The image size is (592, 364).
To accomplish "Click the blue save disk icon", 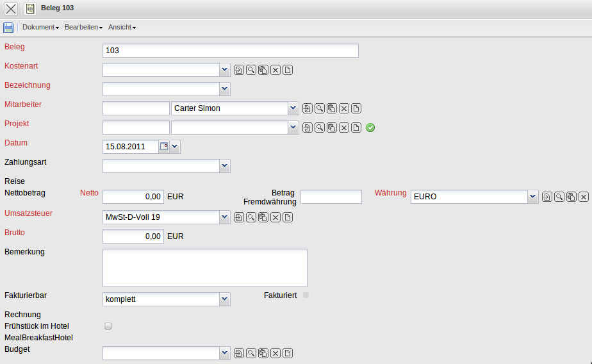I will (x=8, y=28).
